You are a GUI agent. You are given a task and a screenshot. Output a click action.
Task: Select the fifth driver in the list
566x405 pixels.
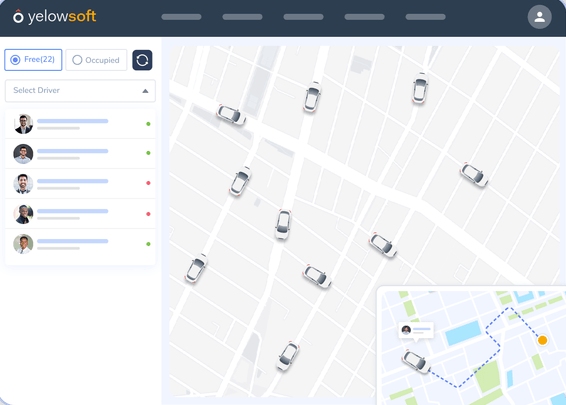coord(80,244)
